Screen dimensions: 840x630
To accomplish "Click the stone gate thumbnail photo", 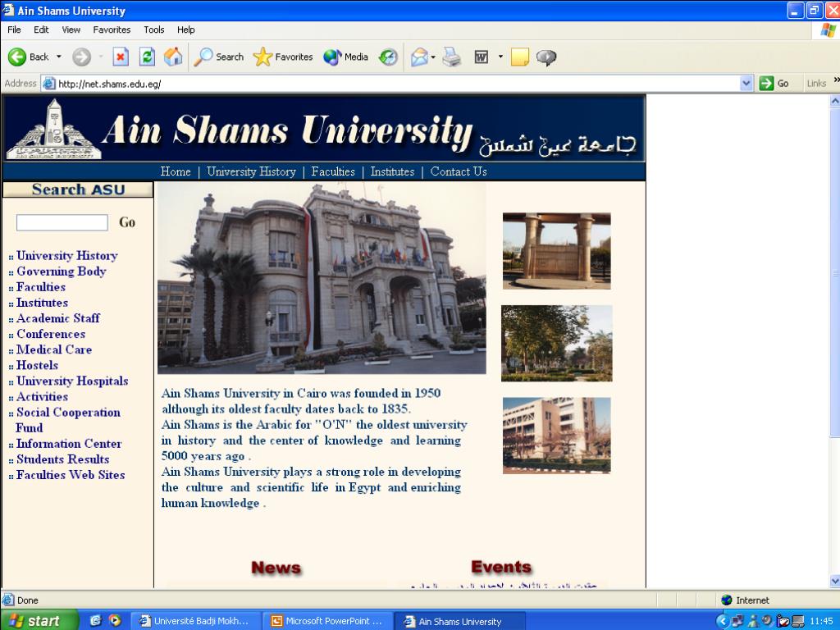I will pos(557,251).
